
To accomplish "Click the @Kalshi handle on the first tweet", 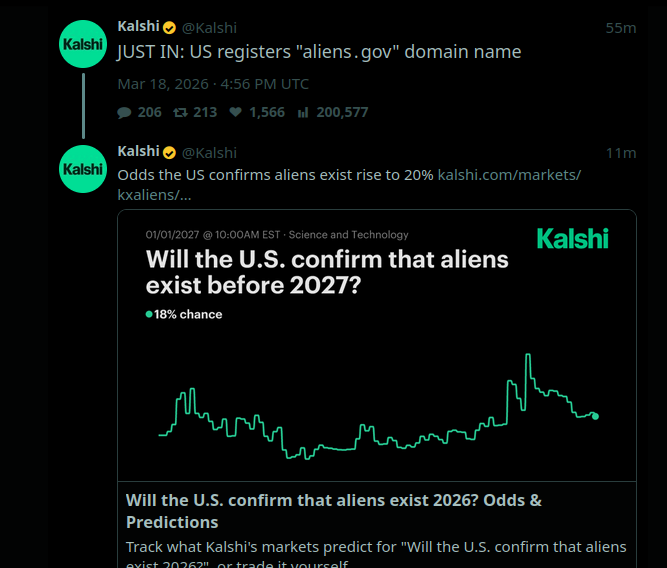I will [209, 27].
